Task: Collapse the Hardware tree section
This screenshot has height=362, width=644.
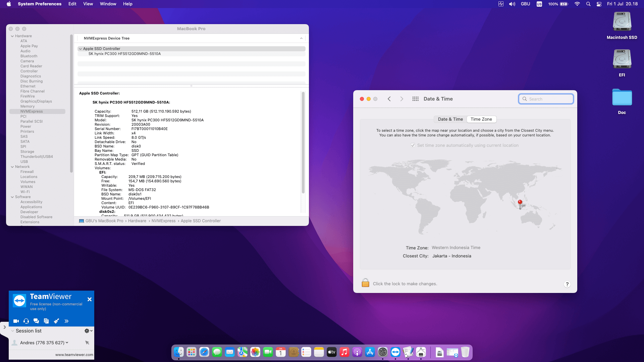Action: pyautogui.click(x=12, y=36)
